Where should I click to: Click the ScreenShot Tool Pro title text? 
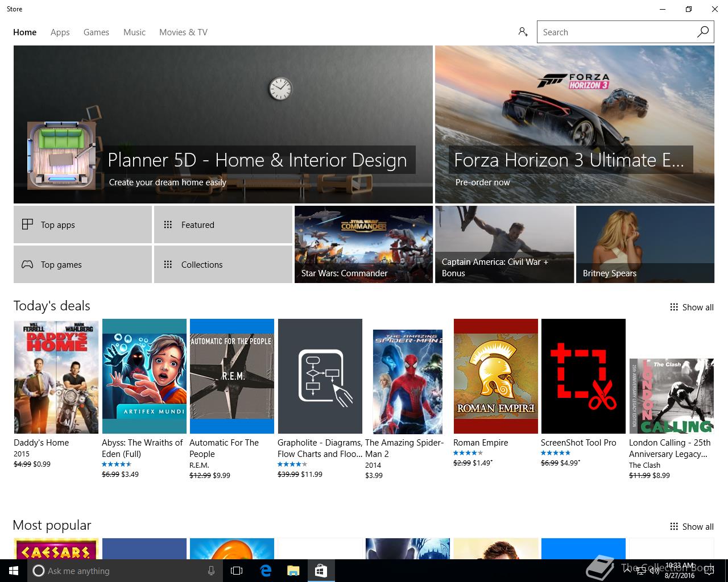[x=578, y=442]
